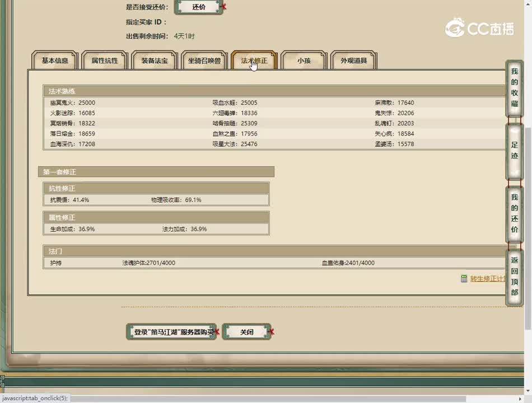
Task: Click the 属性修正 header
Action: click(156, 217)
